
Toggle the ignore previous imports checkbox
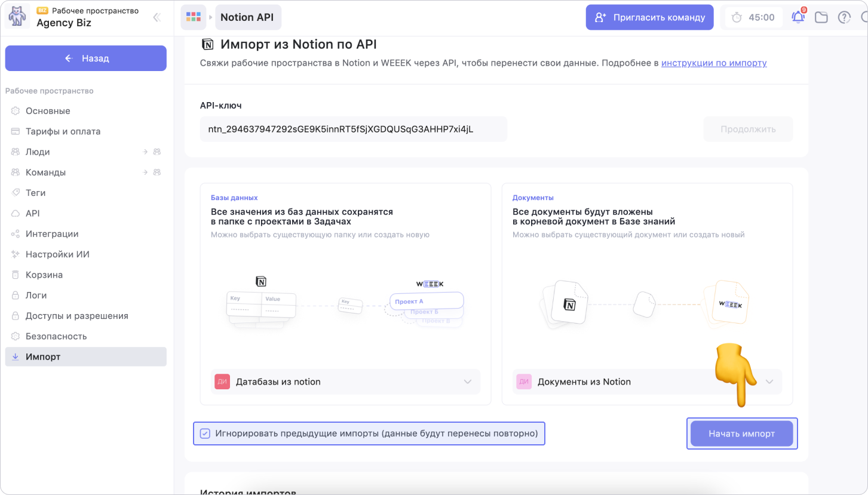point(205,433)
